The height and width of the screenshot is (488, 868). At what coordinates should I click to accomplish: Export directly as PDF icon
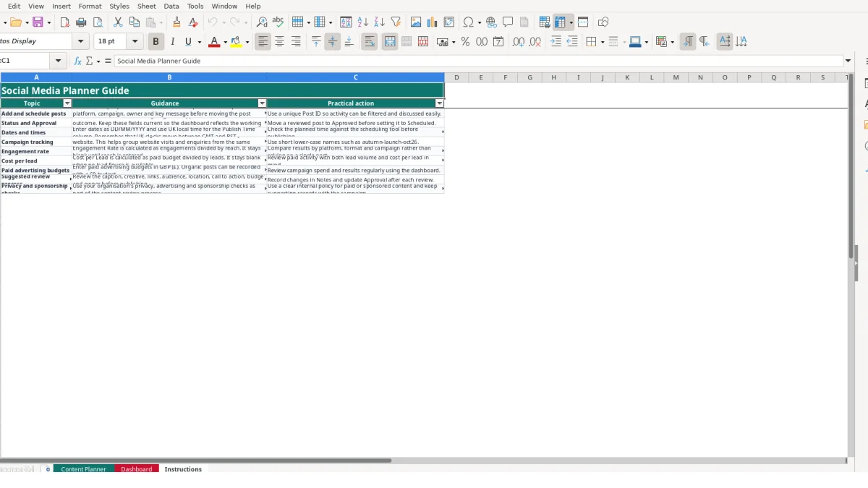point(64,22)
